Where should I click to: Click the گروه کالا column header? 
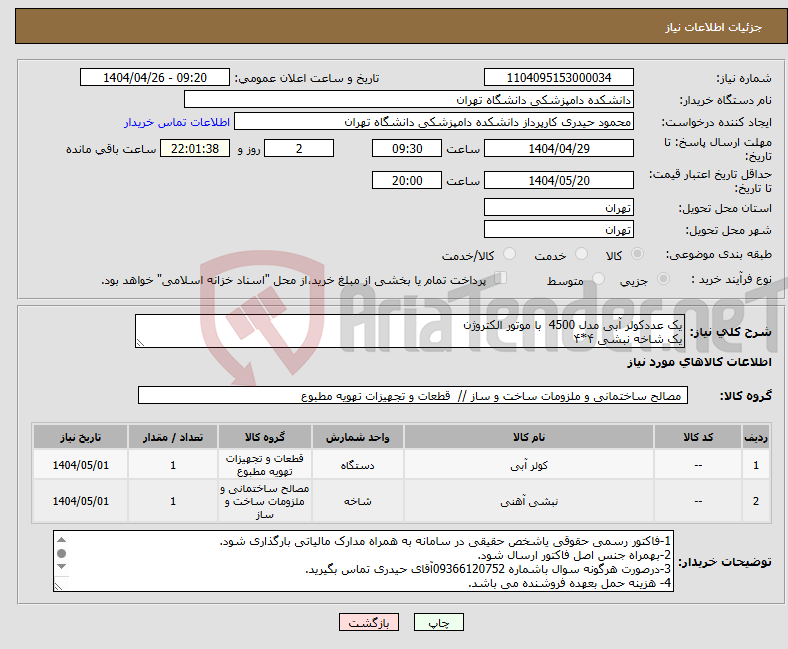coord(265,437)
